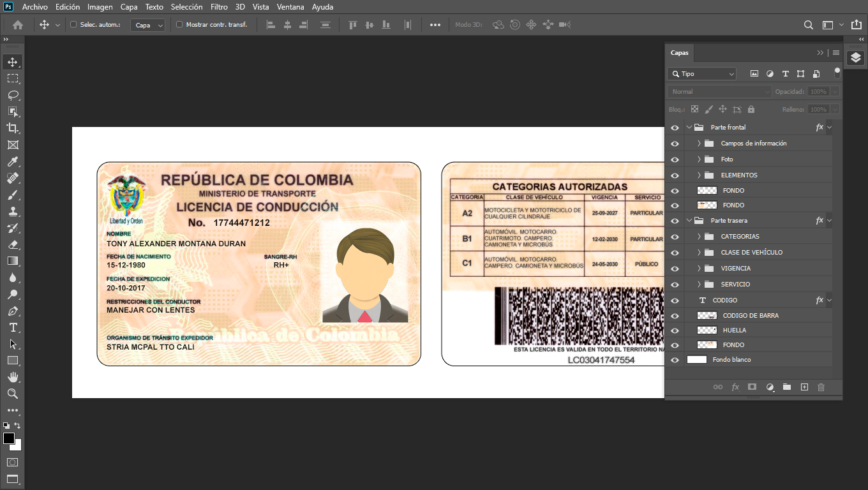This screenshot has height=490, width=868.
Task: Open the Tipo layer filter dropdown
Action: pos(701,74)
